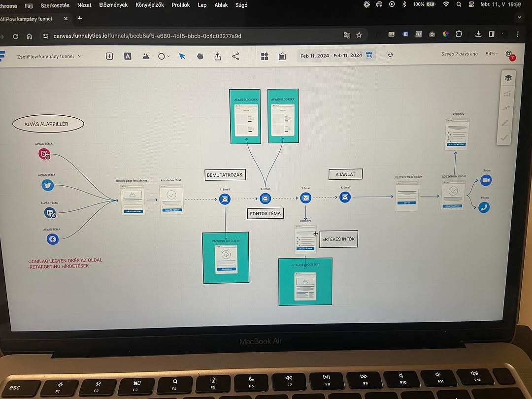
Task: Click the Wi-Fi icon in the macOS menu bar
Action: [446, 5]
